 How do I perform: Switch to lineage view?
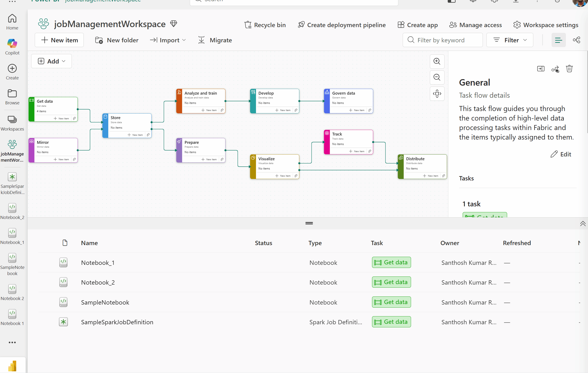[x=577, y=40]
